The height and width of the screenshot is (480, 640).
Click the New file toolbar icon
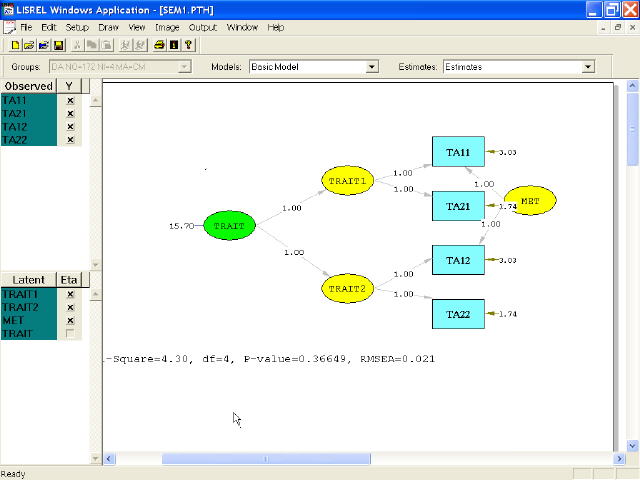(16, 45)
